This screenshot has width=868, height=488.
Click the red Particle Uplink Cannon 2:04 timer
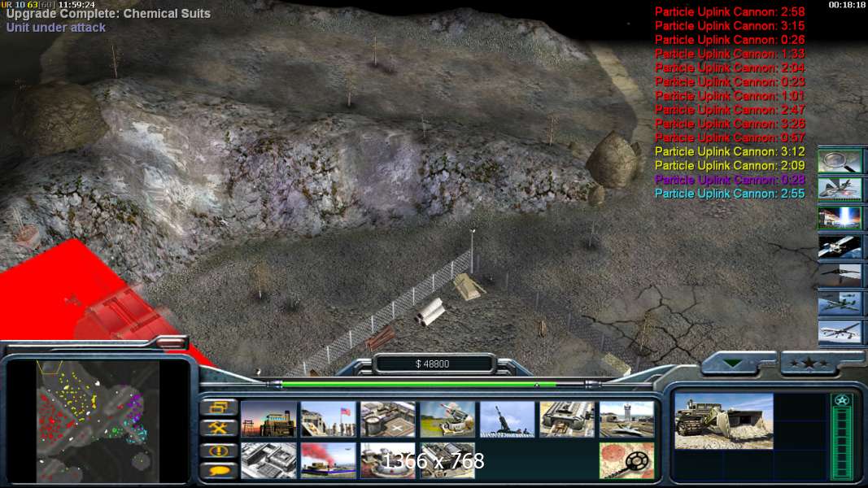[x=730, y=68]
